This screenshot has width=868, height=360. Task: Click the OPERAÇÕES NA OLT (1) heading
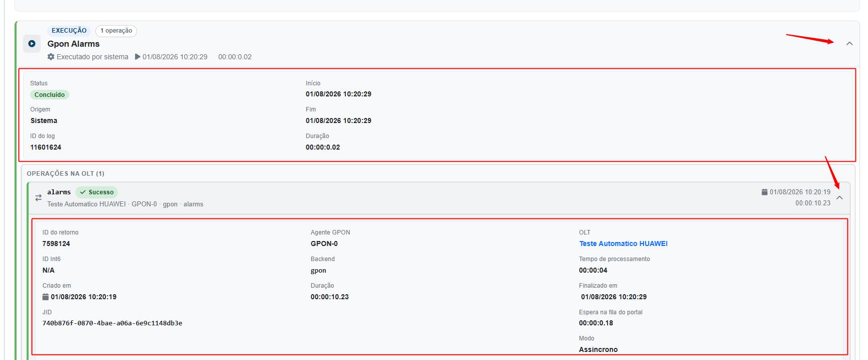coord(65,173)
